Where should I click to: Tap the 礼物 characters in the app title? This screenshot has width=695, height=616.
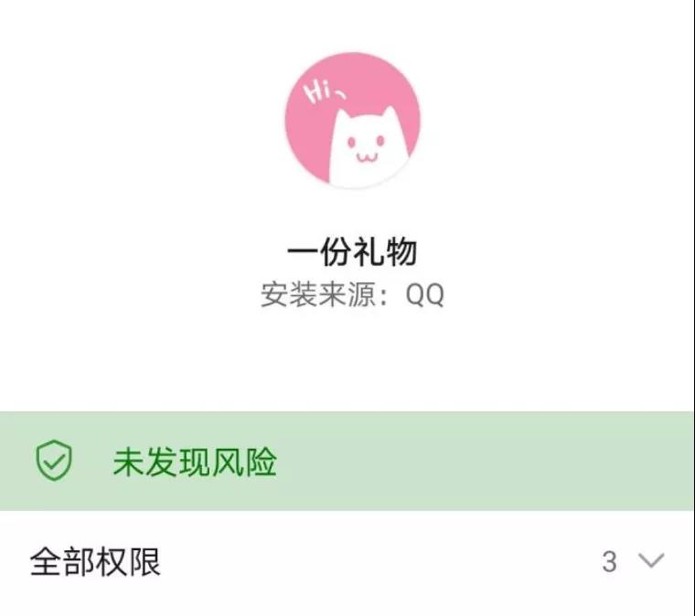pos(385,251)
